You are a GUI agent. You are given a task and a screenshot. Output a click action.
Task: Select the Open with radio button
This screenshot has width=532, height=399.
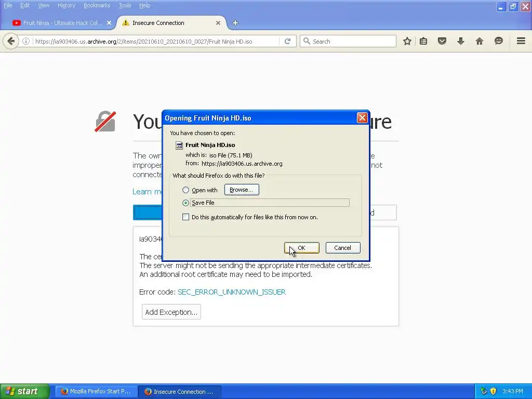click(x=185, y=190)
